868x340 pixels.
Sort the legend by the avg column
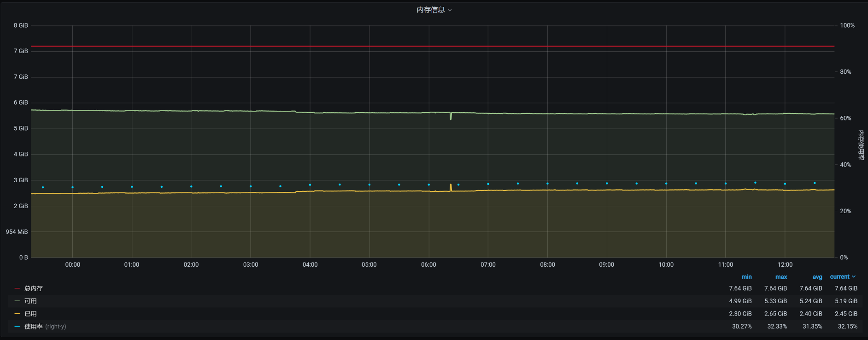(x=817, y=277)
